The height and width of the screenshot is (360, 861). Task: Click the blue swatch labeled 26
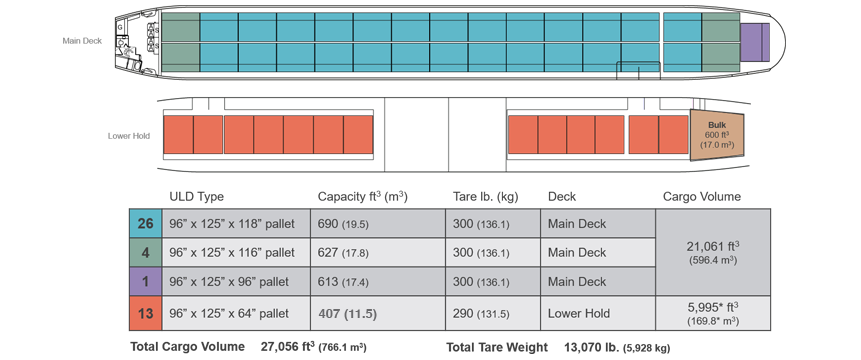pyautogui.click(x=146, y=223)
